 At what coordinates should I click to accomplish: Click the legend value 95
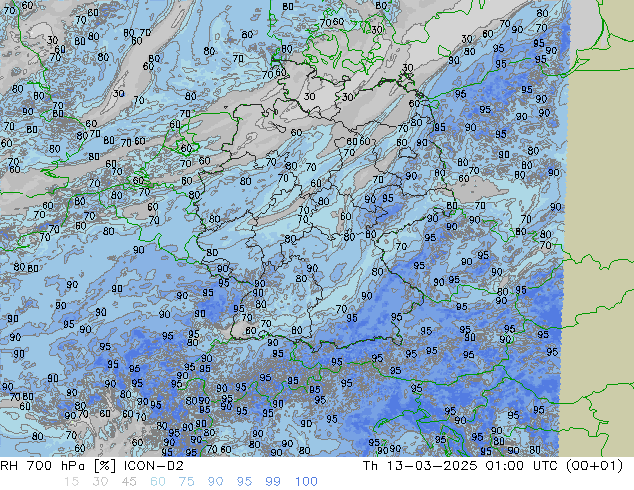point(244,482)
